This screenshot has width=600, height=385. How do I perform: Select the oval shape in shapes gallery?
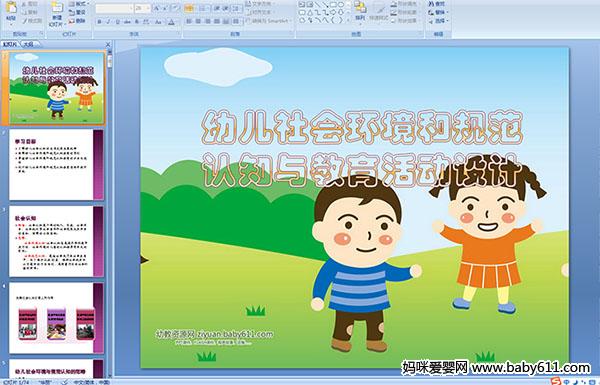[x=341, y=4]
